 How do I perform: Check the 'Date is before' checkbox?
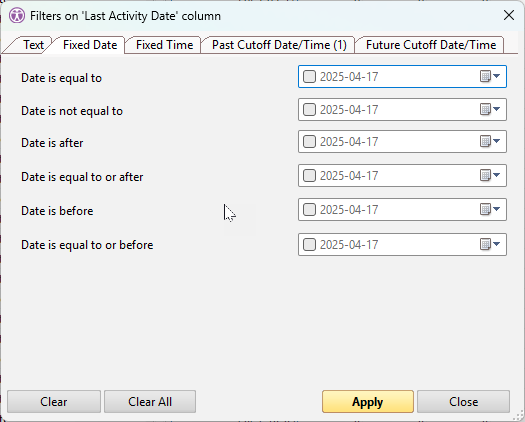[309, 209]
